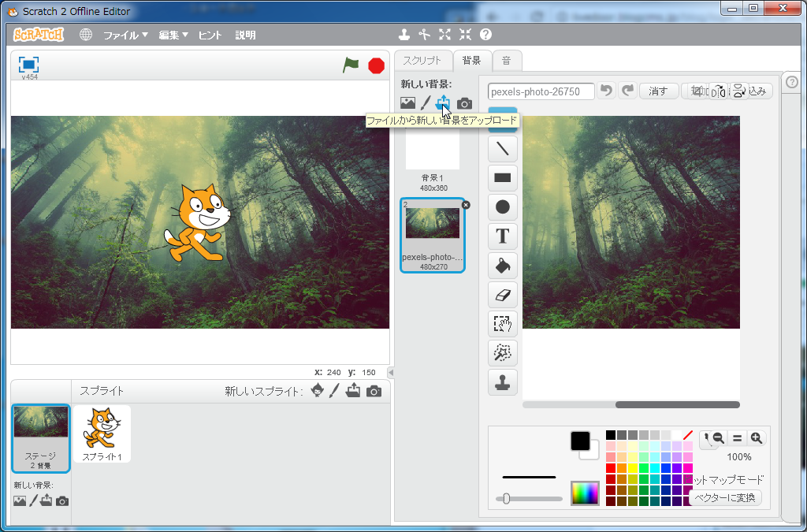Click the block help question mark icon

click(485, 35)
